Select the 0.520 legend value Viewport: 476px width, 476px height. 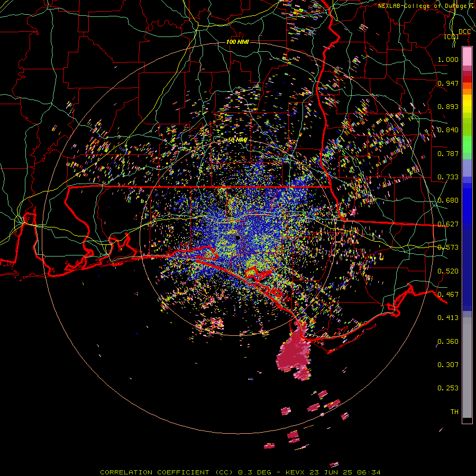(x=448, y=271)
